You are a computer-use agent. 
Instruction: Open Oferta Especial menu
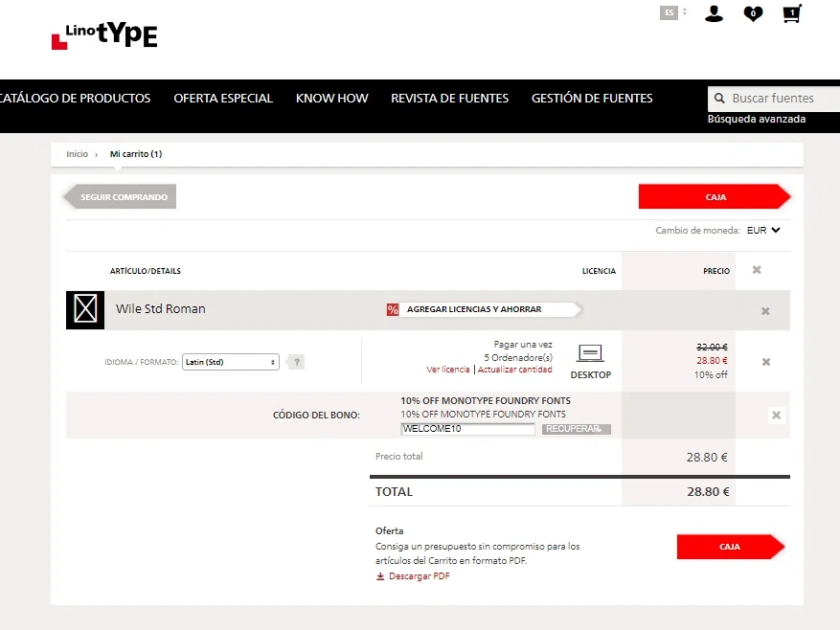(223, 99)
